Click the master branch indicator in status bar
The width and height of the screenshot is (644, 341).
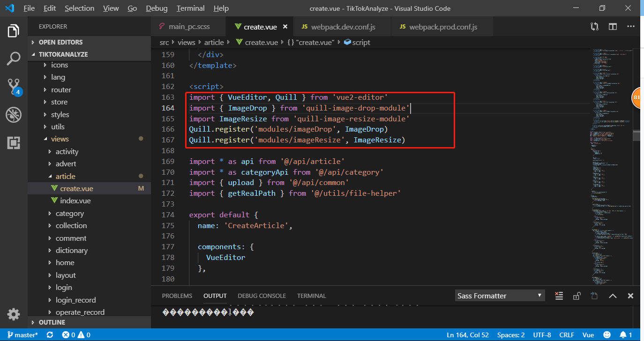click(x=22, y=335)
